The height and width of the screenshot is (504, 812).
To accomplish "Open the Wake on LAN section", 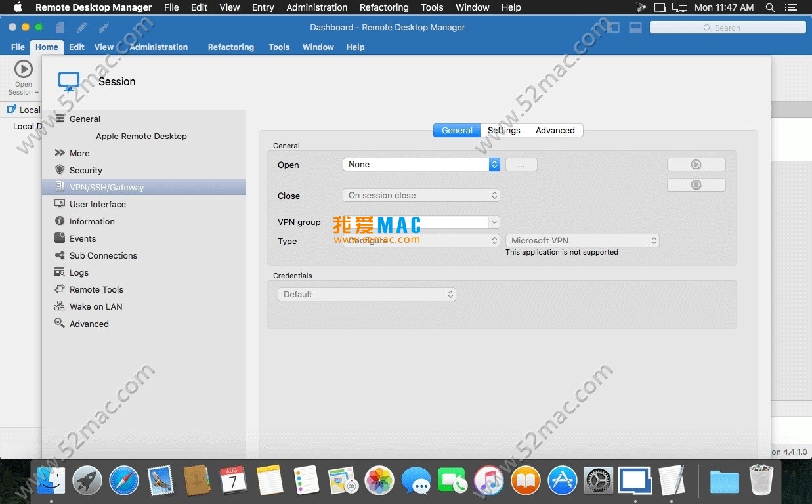I will point(96,306).
